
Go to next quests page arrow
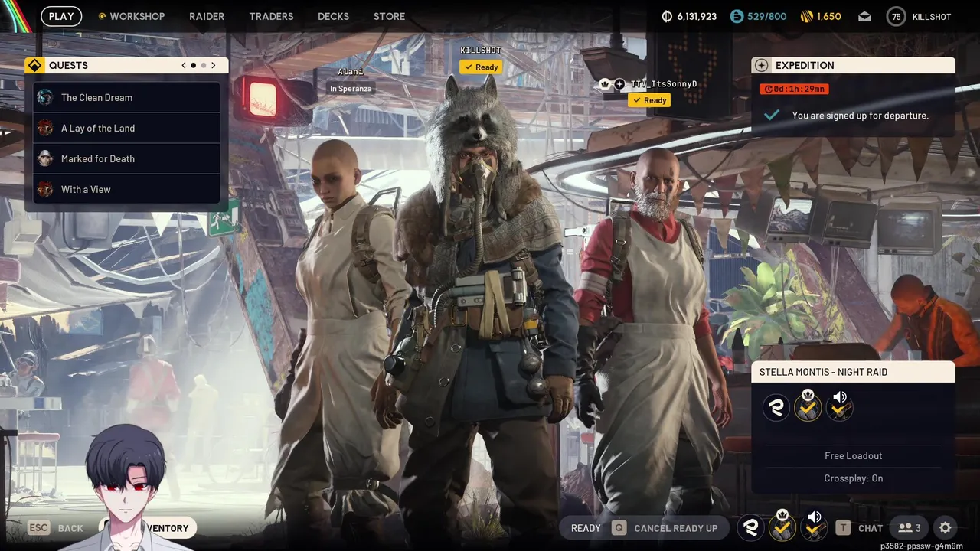214,66
